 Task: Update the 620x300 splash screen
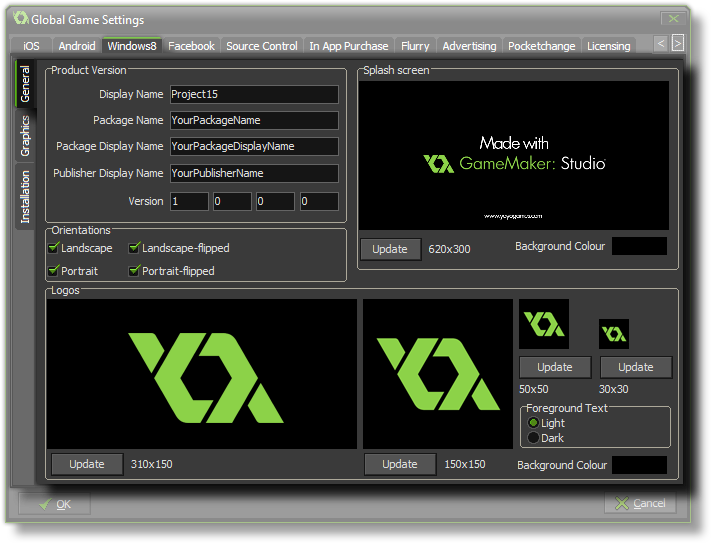pyautogui.click(x=390, y=249)
